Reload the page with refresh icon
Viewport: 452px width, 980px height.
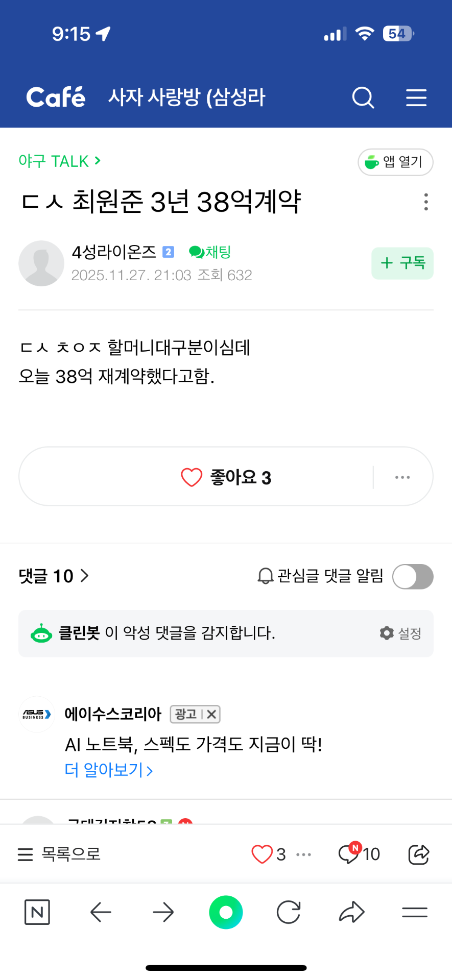[x=289, y=912]
